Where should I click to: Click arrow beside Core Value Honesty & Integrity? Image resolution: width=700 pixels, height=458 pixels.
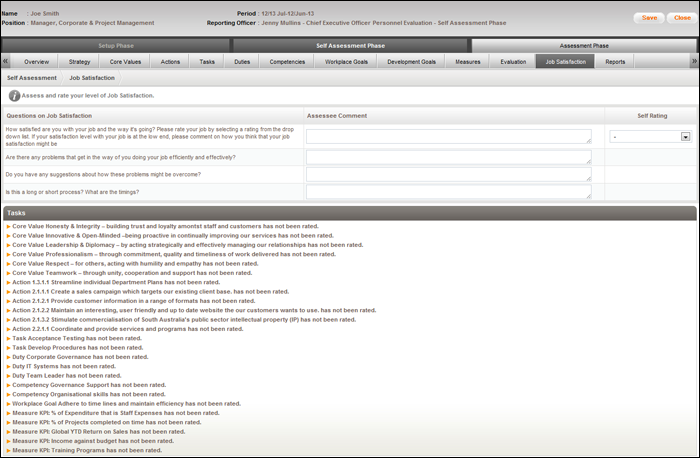8,226
